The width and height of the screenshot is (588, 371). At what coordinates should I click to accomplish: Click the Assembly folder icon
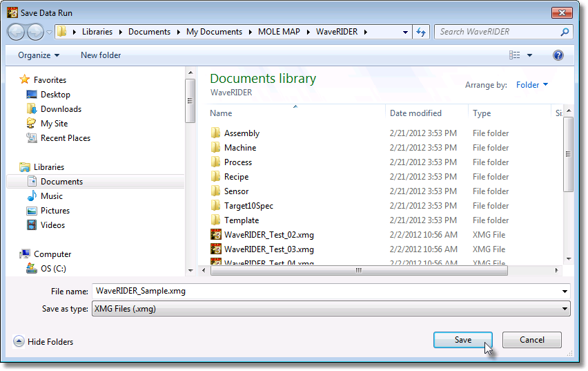(215, 133)
